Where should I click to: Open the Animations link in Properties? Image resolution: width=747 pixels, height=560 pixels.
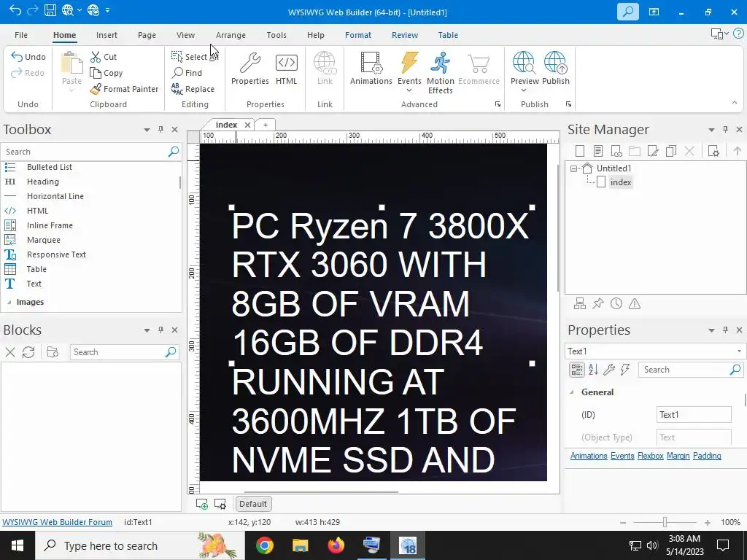pos(589,456)
